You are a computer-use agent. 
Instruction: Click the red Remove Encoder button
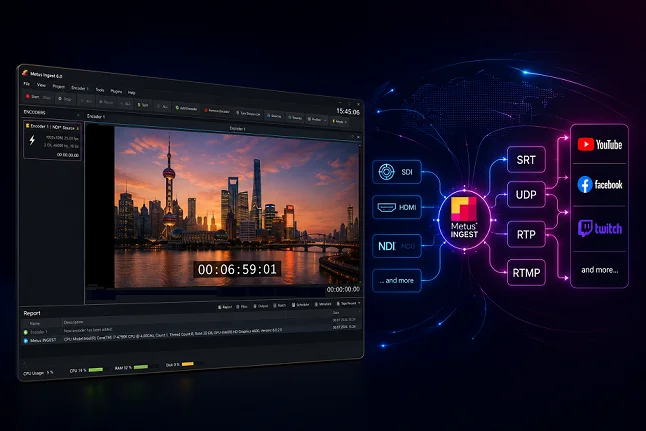click(217, 111)
